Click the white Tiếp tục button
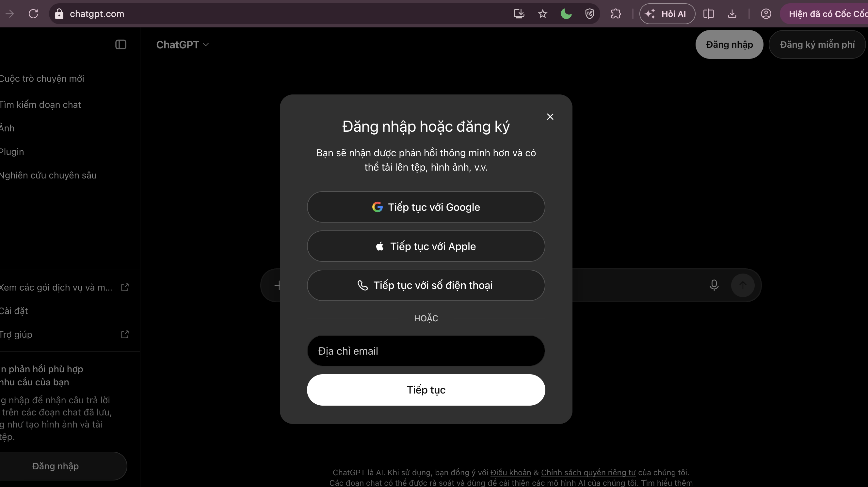The image size is (868, 487). [x=426, y=390]
